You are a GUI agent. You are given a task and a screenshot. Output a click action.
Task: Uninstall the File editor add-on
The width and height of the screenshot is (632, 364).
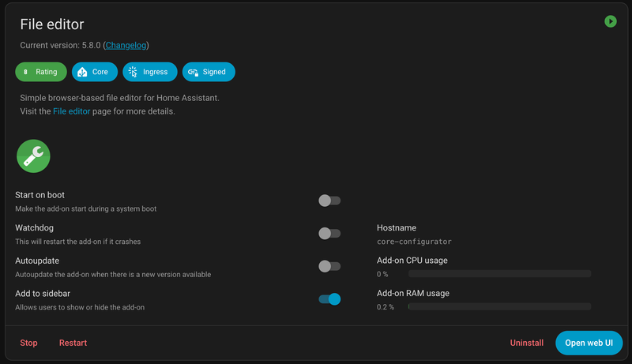pyautogui.click(x=527, y=343)
